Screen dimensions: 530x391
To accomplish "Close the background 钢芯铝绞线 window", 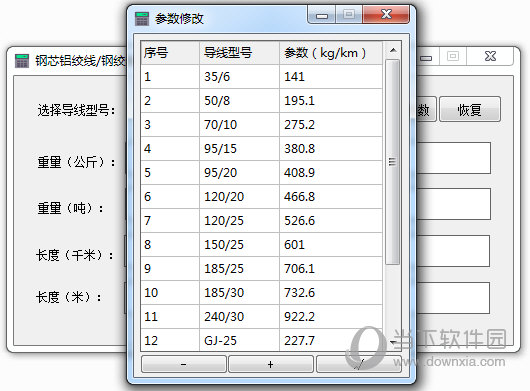I will tap(490, 56).
